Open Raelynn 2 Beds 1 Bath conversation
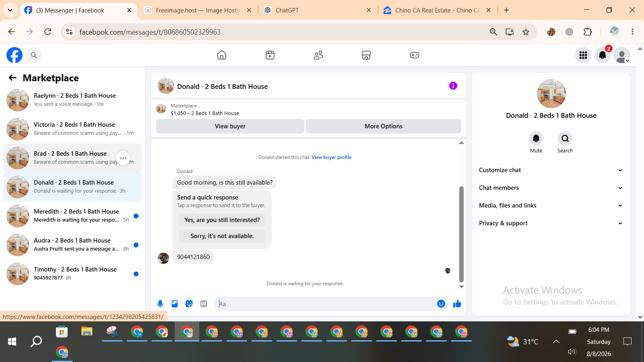The width and height of the screenshot is (644, 362). pos(72,100)
